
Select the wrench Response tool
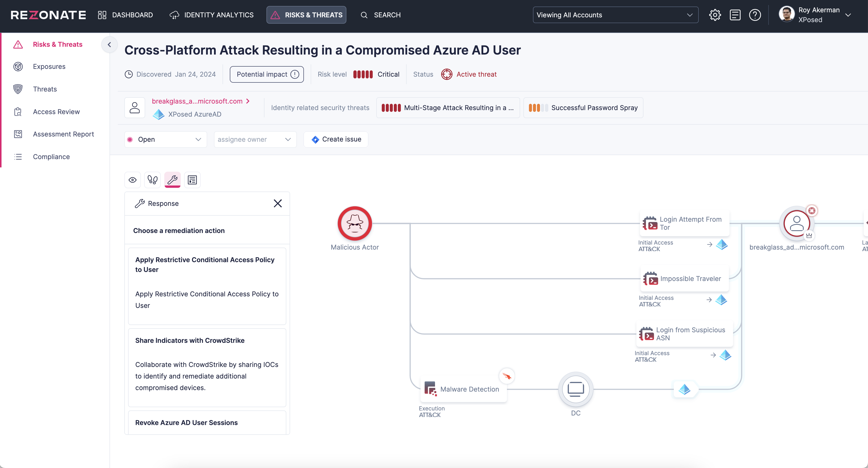pos(173,180)
